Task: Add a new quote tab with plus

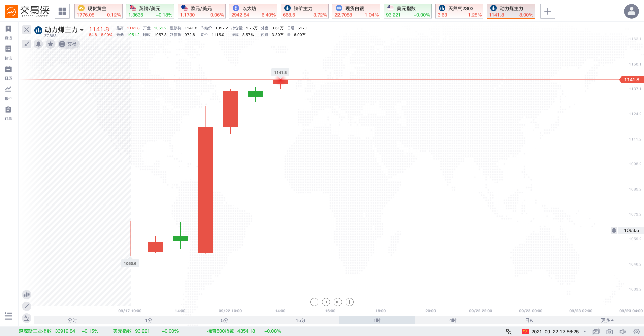Action: pos(548,11)
